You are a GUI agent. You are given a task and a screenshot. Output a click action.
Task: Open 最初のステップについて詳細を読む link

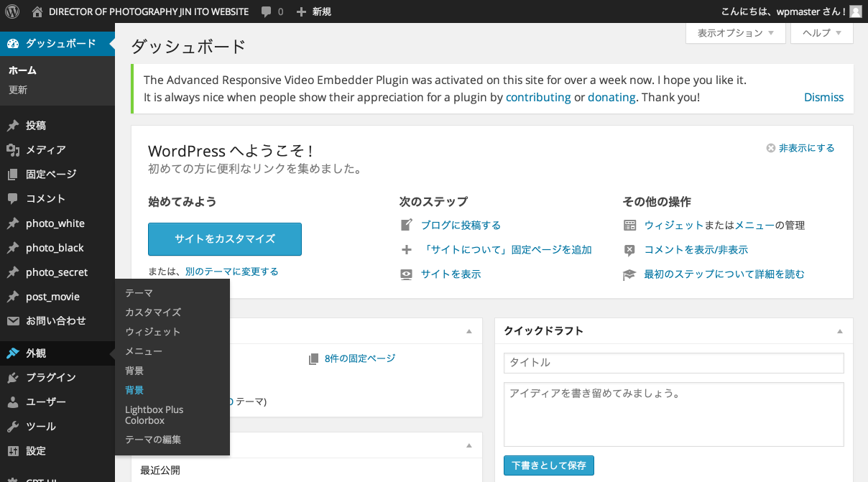click(724, 274)
